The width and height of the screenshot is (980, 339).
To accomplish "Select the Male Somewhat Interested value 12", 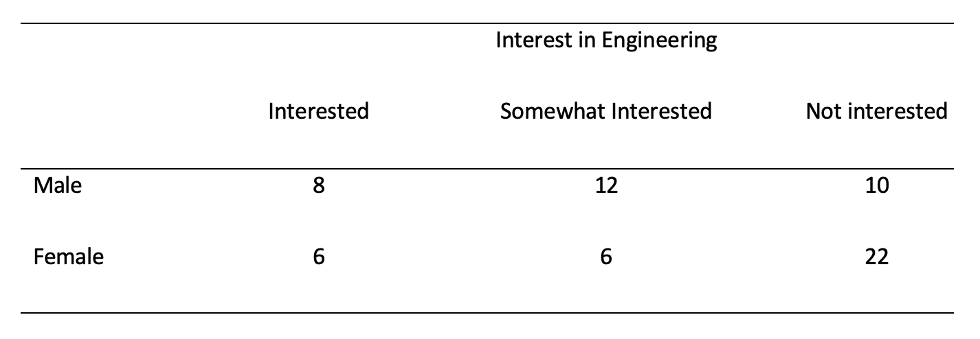I will coord(605,186).
